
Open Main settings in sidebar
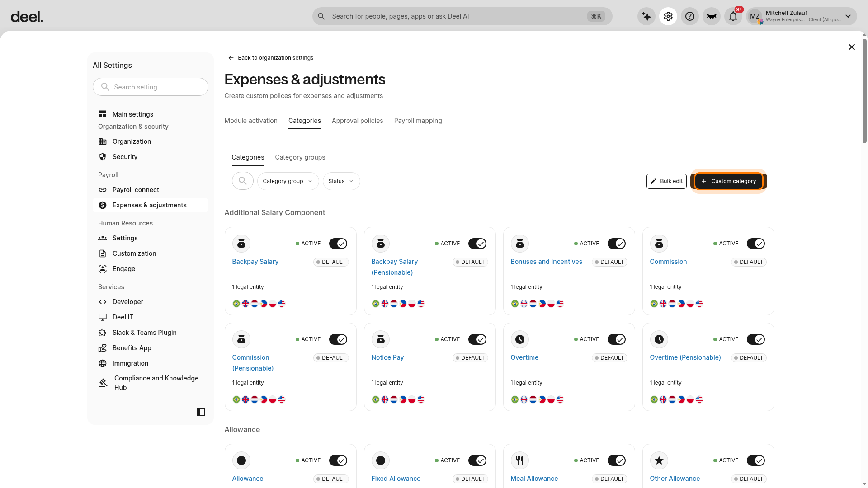click(151, 114)
